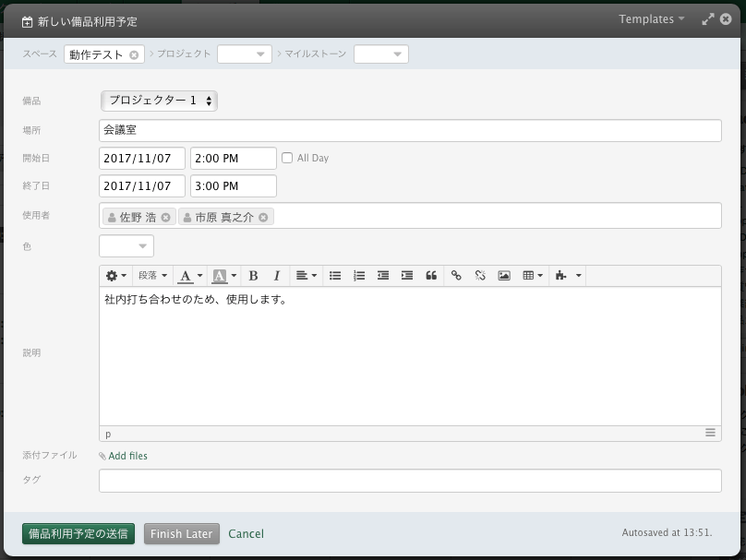Insert a bulleted list
746x560 pixels.
(335, 276)
